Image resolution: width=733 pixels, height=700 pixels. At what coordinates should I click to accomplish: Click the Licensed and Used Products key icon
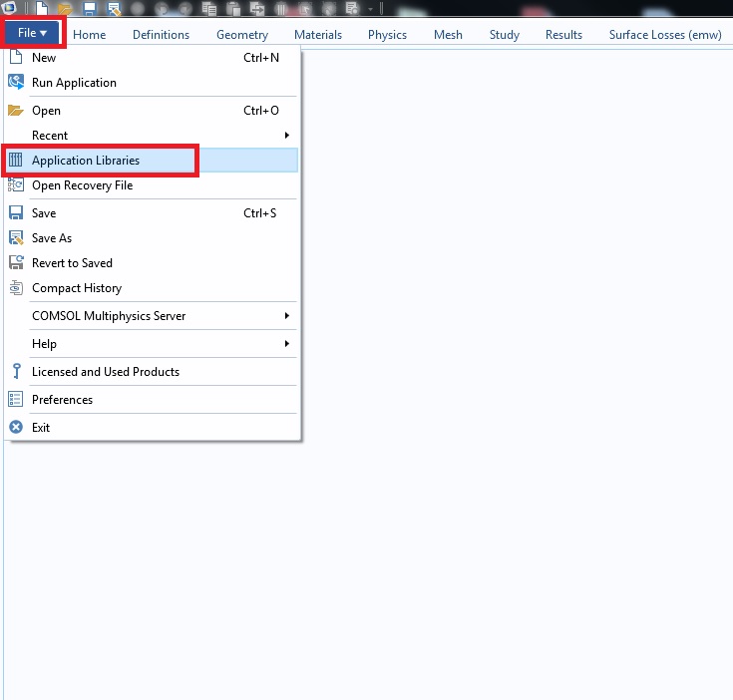click(16, 372)
